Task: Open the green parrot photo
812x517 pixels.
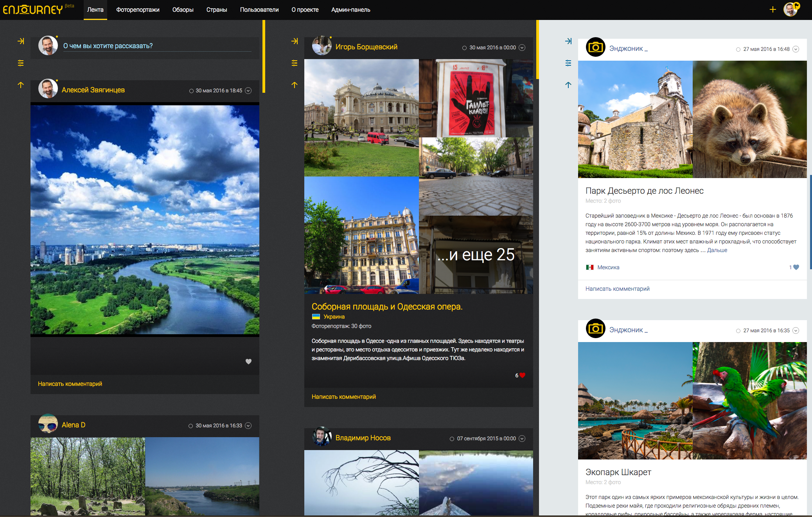Action: click(x=750, y=401)
